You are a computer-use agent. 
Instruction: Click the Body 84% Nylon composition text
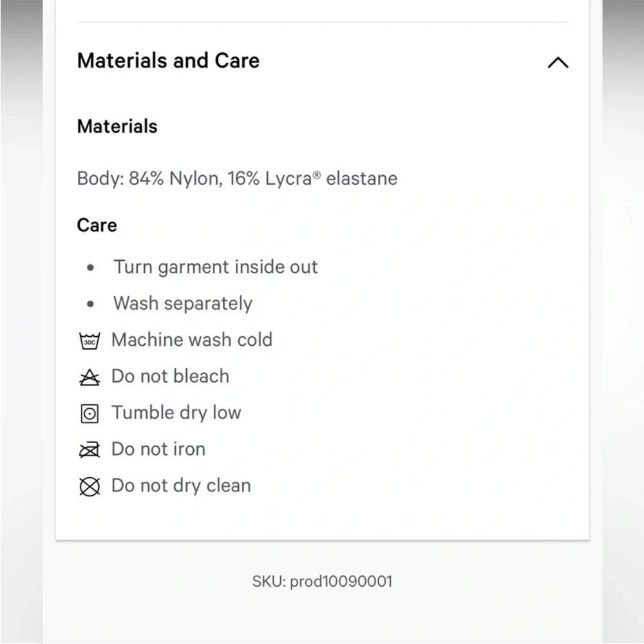(238, 178)
